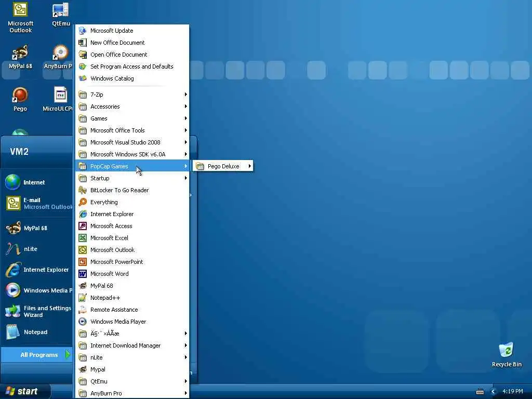532x399 pixels.
Task: Click Open Office Document icon
Action: 83,54
